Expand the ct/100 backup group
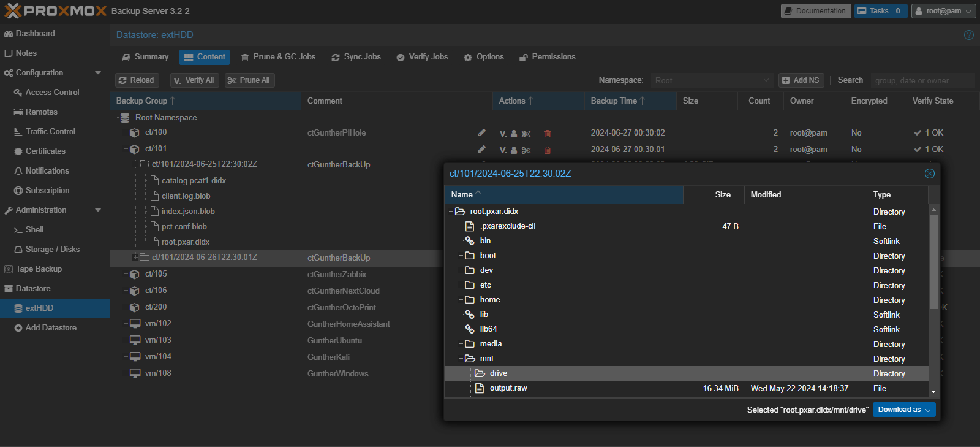980x447 pixels. [126, 132]
